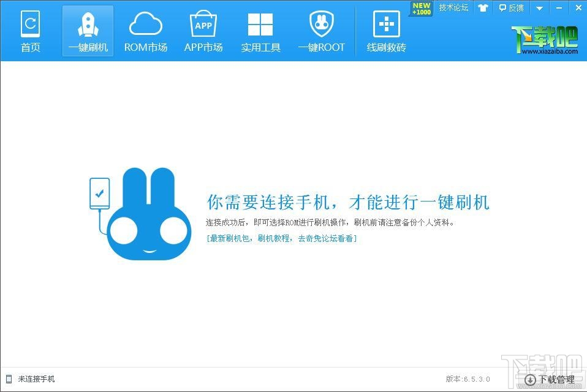Start 一键ROOT with the root icon

(321, 23)
